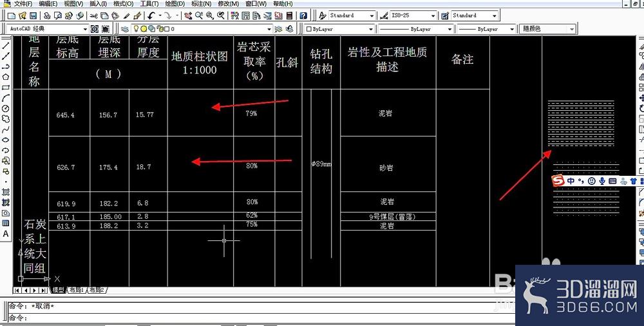
Task: Toggle layer 0 on/off lightbulb
Action: tap(136, 29)
